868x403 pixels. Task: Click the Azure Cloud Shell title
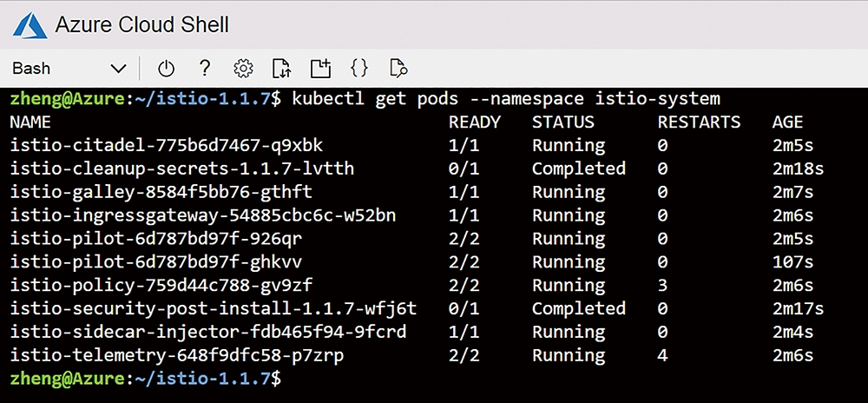point(141,25)
